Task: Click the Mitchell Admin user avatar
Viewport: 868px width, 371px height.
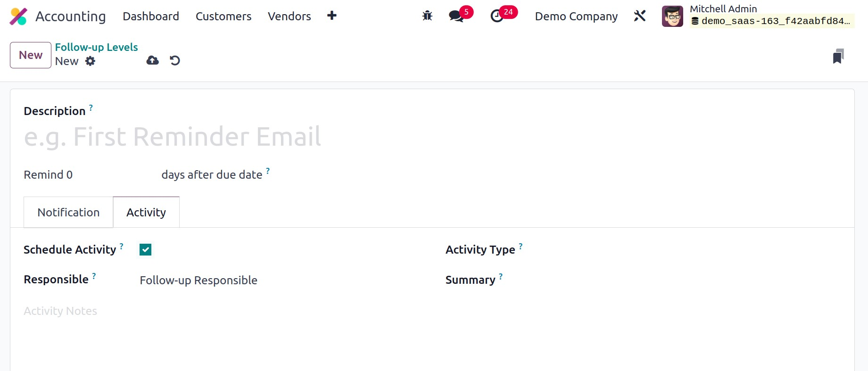Action: tap(672, 16)
